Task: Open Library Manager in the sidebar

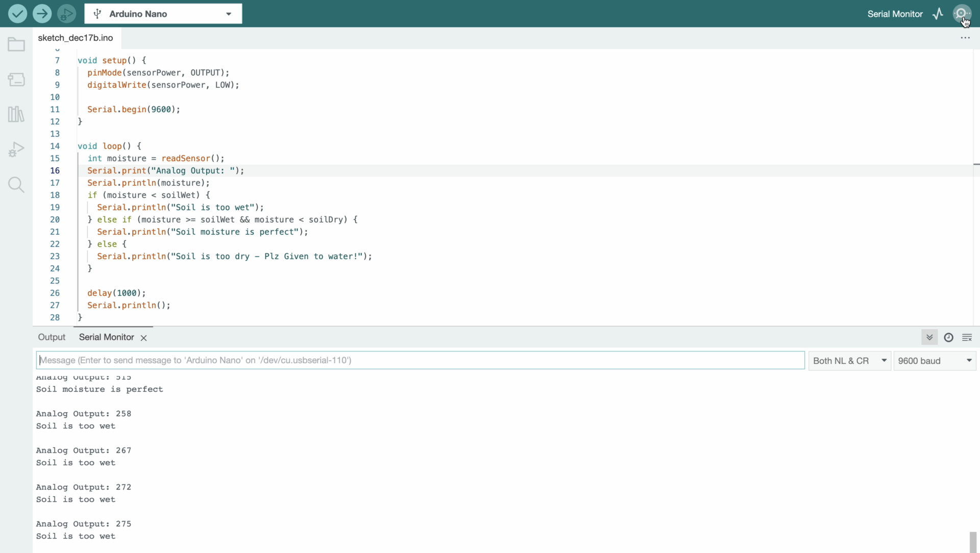Action: point(16,114)
